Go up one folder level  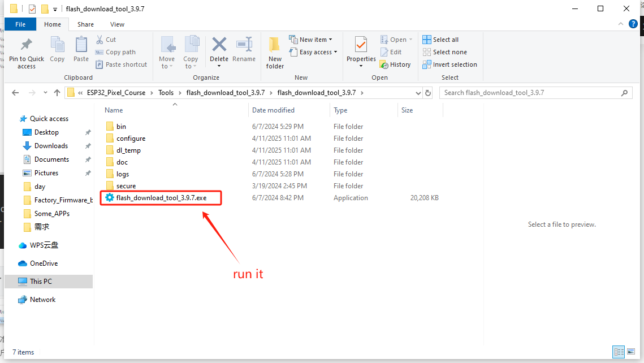click(57, 93)
